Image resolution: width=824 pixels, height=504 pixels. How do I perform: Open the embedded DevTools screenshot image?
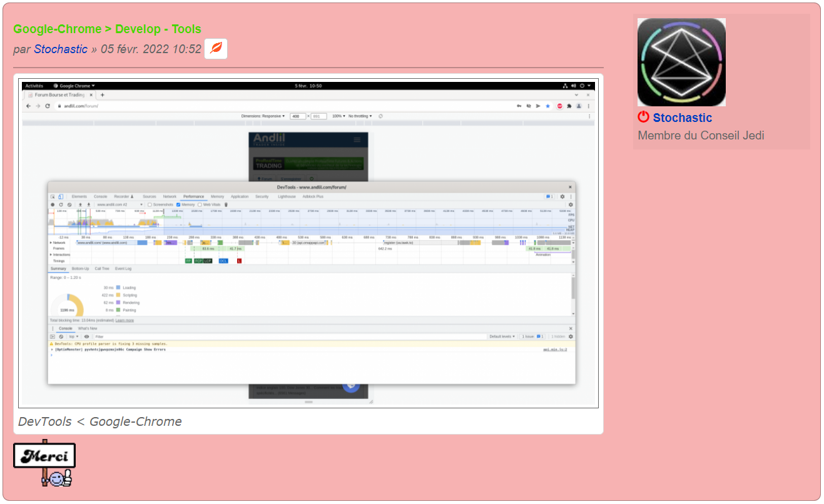308,243
